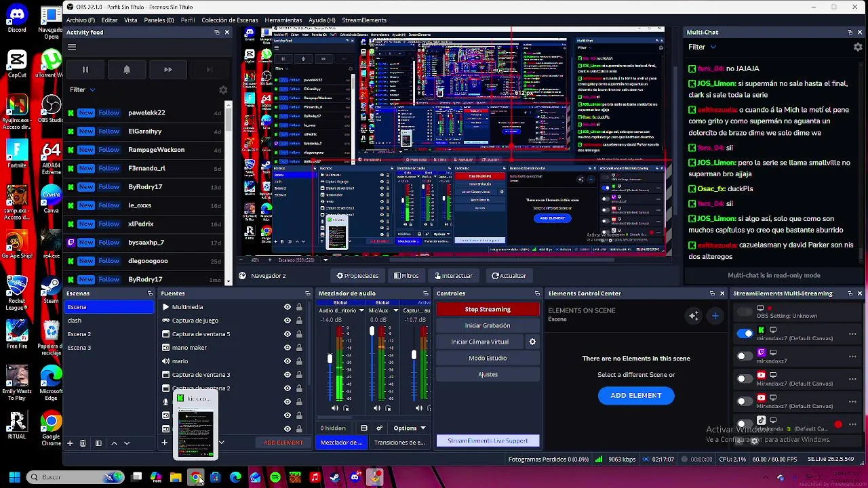Delete selected scene with the trash icon
Screen dimensions: 868x488
83,443
